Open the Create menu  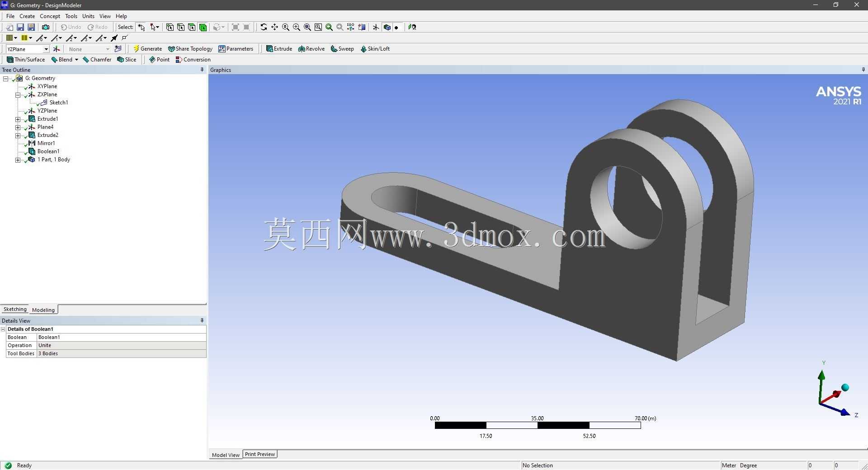[x=27, y=16]
